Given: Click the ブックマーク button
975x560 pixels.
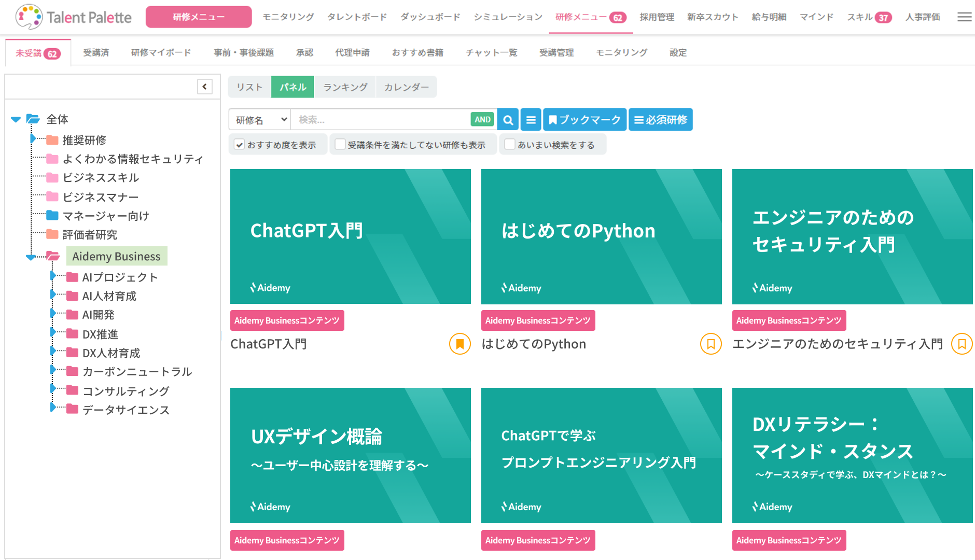Looking at the screenshot, I should coord(584,119).
